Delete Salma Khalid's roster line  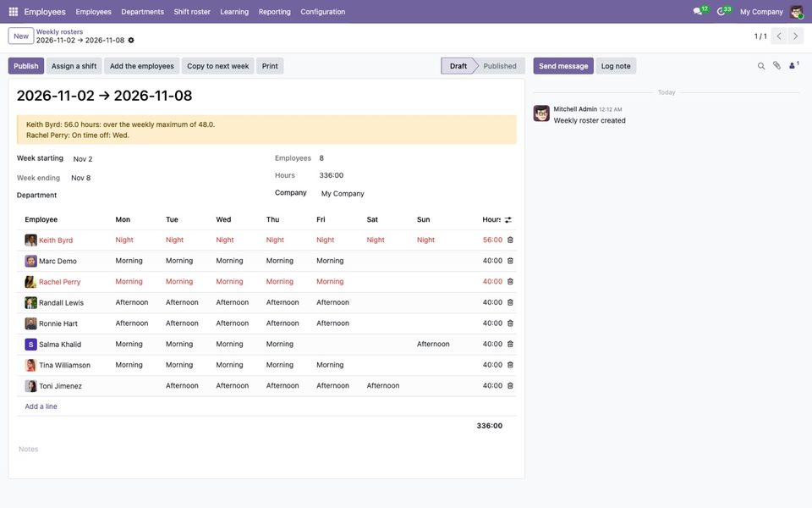click(510, 344)
